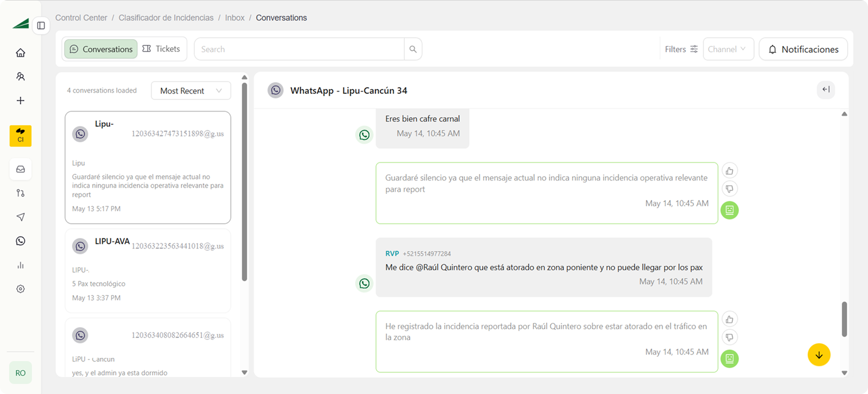Click the Conversations breadcrumb

281,18
